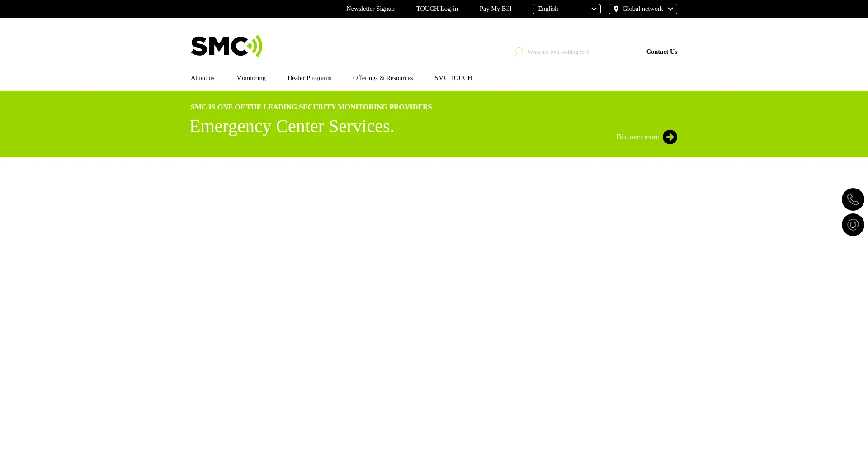Open the Dealer Programs menu

[309, 78]
